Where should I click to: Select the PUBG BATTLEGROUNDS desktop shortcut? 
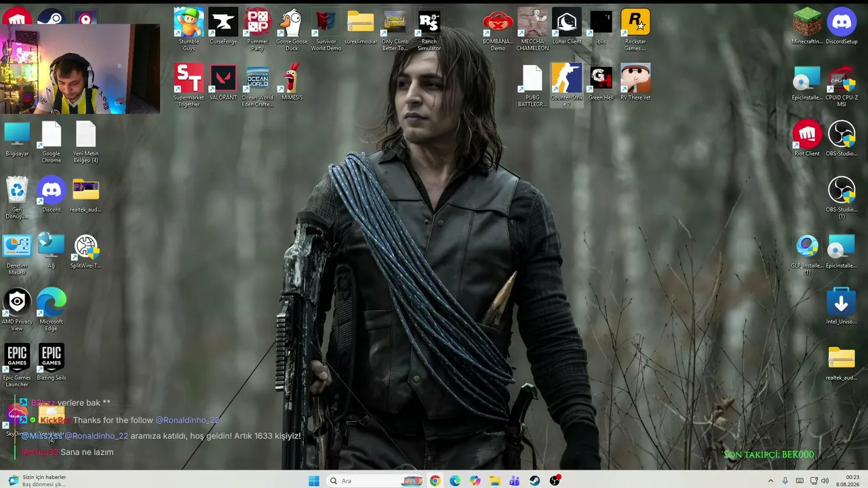click(532, 85)
